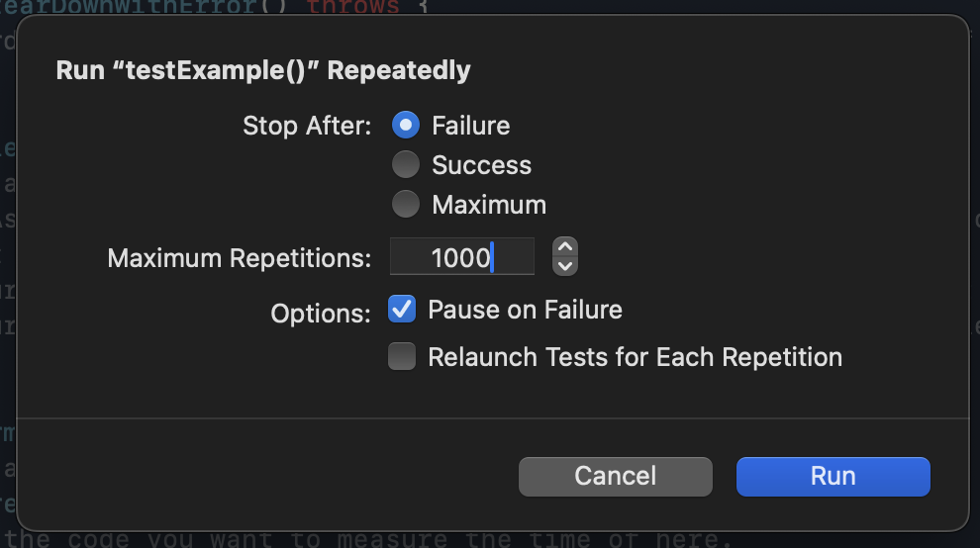The image size is (980, 548).
Task: Click the "Maximum Repetitions:" field label
Action: point(240,258)
